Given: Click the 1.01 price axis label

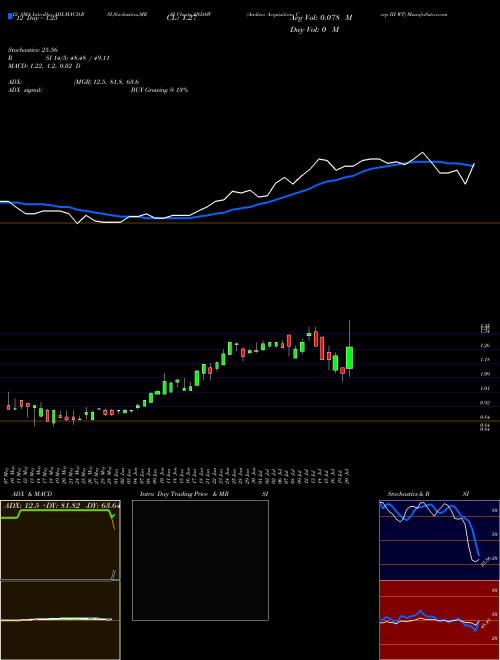Looking at the screenshot, I should (x=485, y=389).
